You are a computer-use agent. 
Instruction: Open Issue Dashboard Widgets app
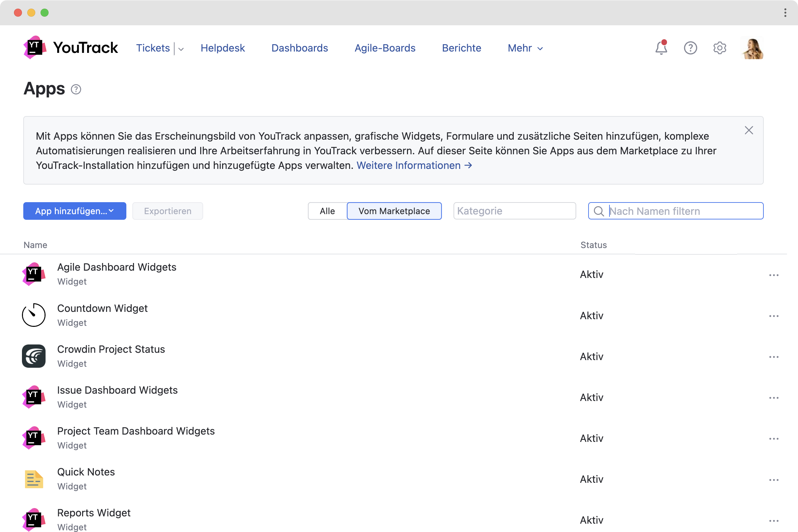point(117,390)
